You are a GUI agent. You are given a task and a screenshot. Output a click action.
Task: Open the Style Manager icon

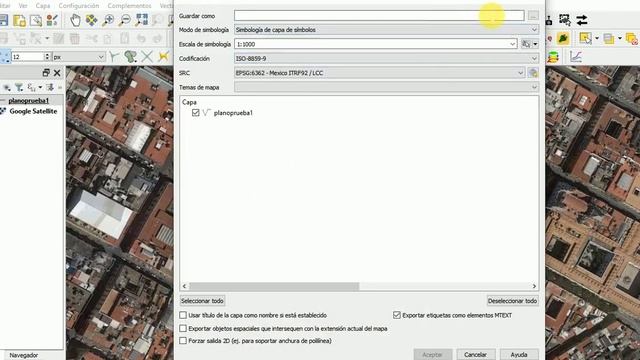pos(52,20)
